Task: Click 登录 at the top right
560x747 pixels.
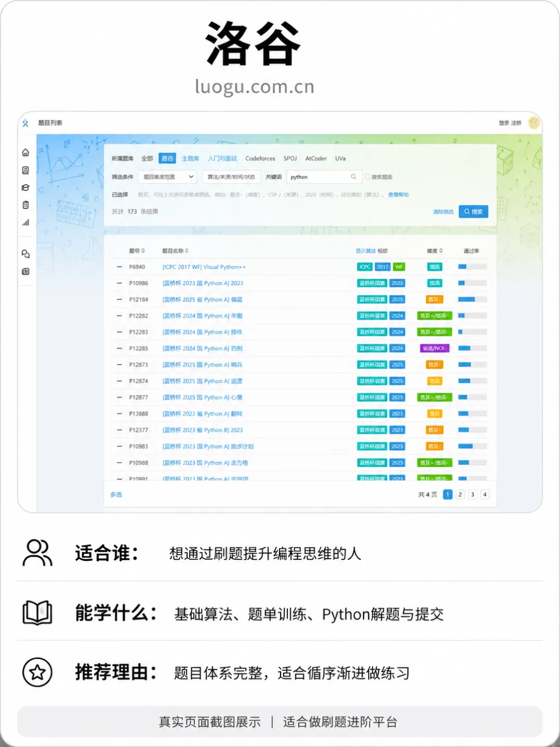Action: [504, 123]
